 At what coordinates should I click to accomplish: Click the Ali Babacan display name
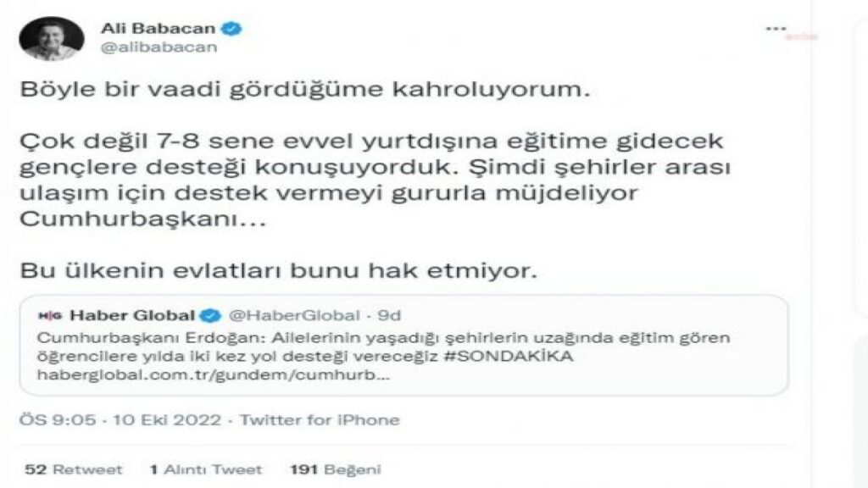pyautogui.click(x=158, y=28)
